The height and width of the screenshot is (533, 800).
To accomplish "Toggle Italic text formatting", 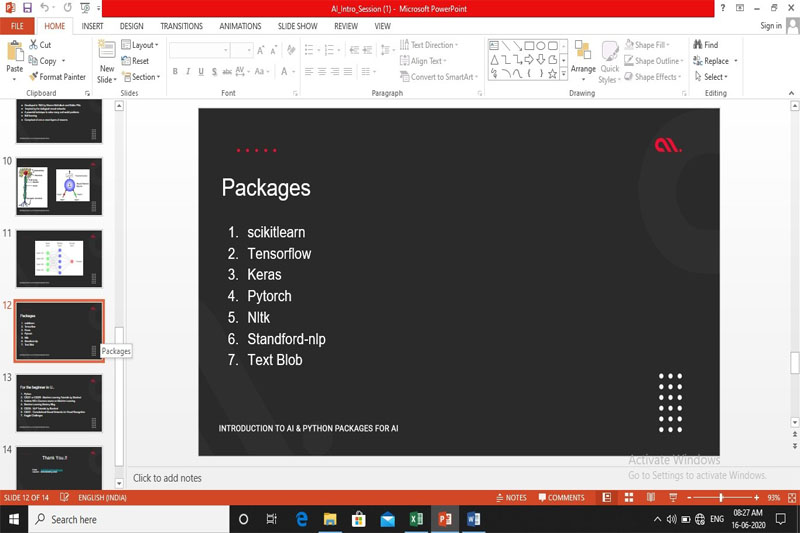I will point(188,72).
